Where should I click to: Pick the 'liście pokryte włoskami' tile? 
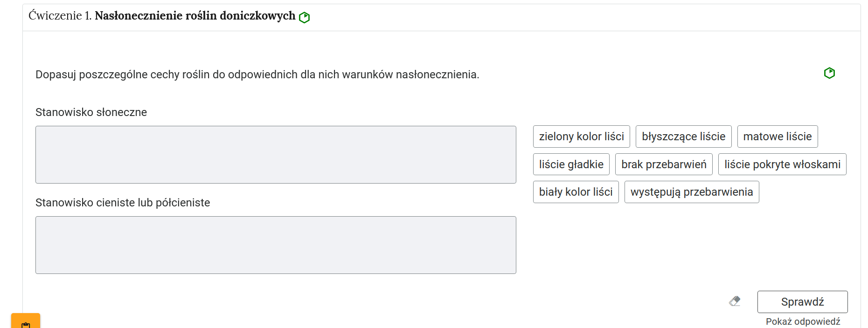pos(782,164)
